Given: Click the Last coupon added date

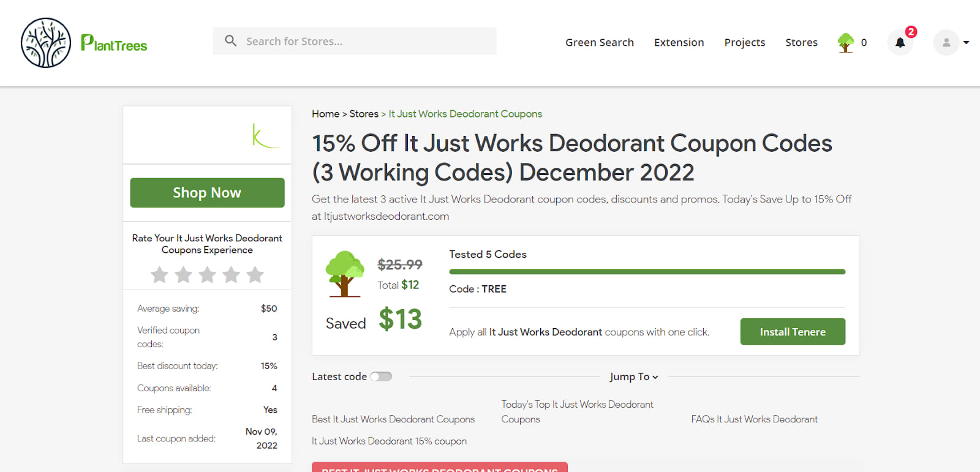Looking at the screenshot, I should pyautogui.click(x=262, y=438).
